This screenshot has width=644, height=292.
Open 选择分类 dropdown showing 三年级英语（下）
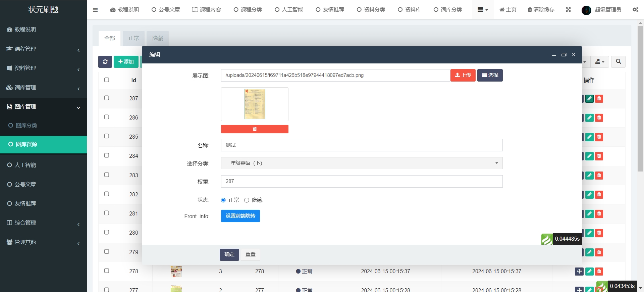click(362, 163)
